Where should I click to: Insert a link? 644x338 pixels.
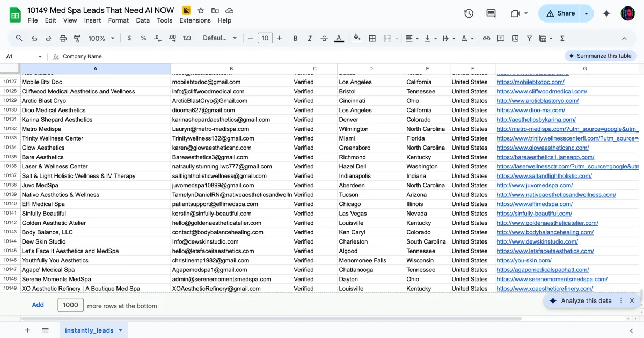[x=486, y=38]
